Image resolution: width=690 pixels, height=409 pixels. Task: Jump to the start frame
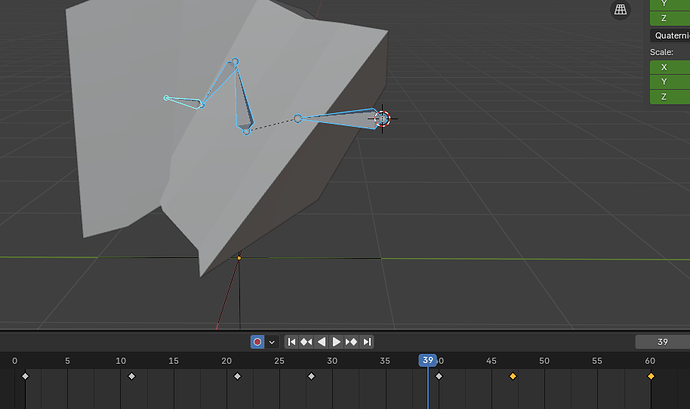point(291,342)
